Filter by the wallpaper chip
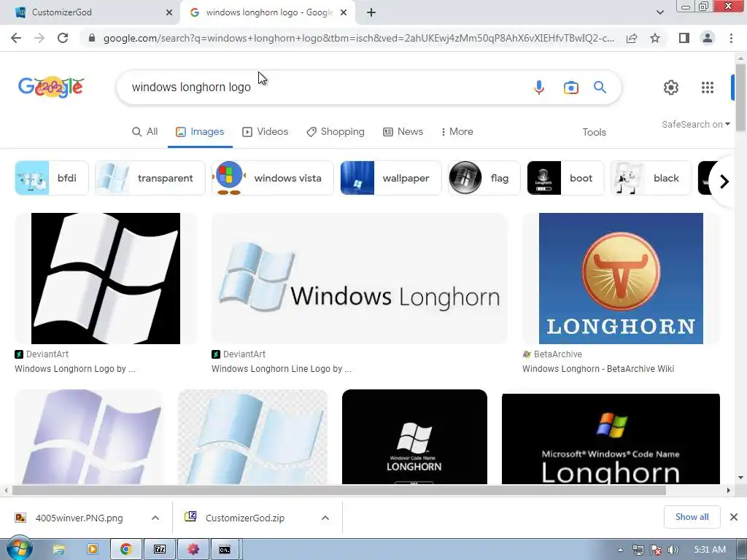This screenshot has height=560, width=747. 391,178
